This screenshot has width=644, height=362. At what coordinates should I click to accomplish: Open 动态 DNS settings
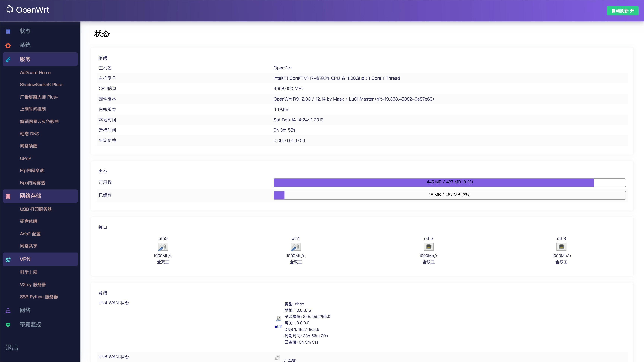click(29, 134)
